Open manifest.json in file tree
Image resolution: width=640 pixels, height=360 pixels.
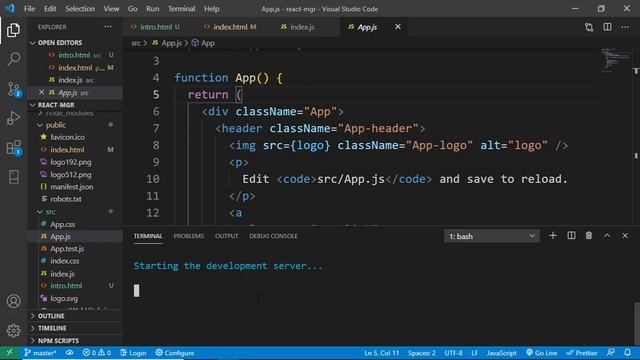pyautogui.click(x=71, y=187)
